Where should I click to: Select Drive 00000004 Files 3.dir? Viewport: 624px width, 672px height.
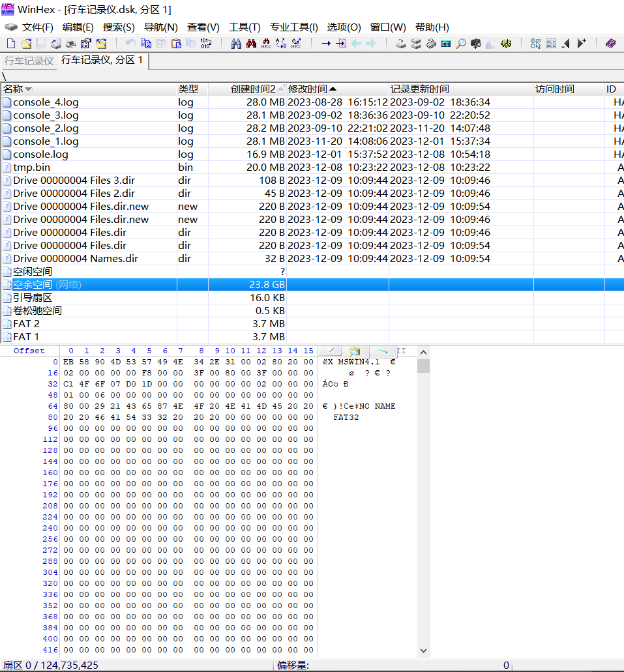[74, 181]
